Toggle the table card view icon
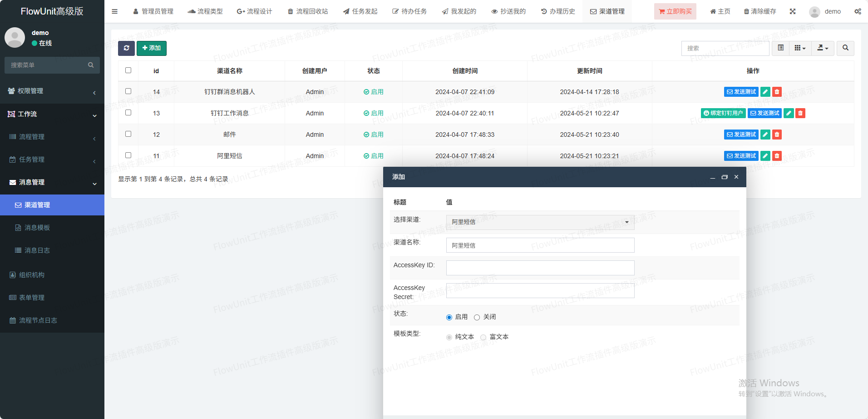868x419 pixels. coord(781,48)
